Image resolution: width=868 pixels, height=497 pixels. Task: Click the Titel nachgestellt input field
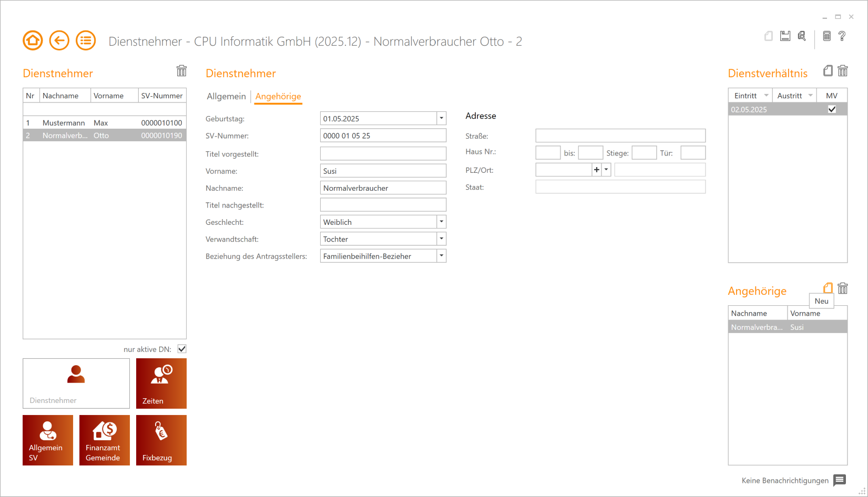(383, 205)
